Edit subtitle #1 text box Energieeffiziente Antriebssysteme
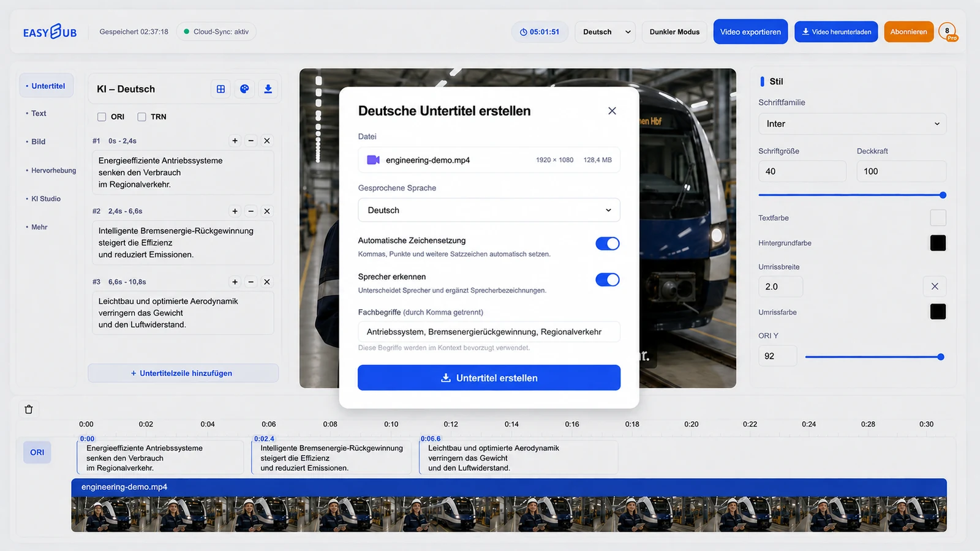Image resolution: width=980 pixels, height=551 pixels. point(183,173)
